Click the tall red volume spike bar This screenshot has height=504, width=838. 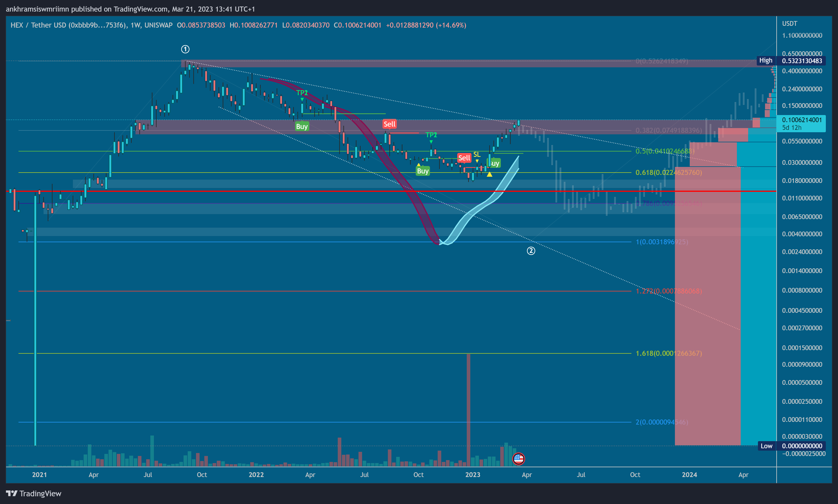click(469, 410)
